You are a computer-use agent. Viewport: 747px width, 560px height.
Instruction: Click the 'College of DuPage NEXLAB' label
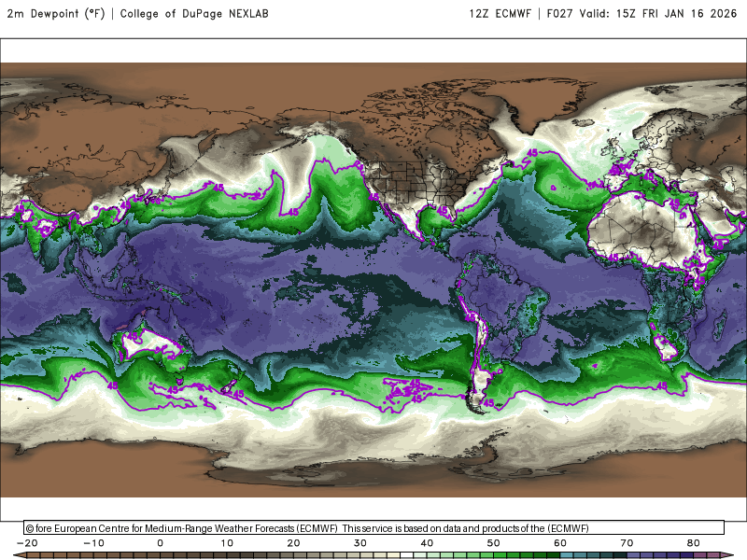point(194,13)
